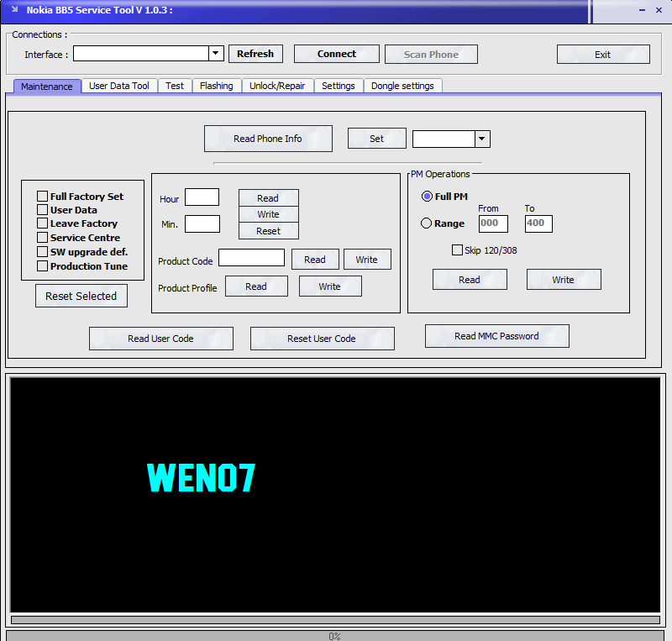
Task: Open the User Data Tool tab
Action: pos(119,86)
